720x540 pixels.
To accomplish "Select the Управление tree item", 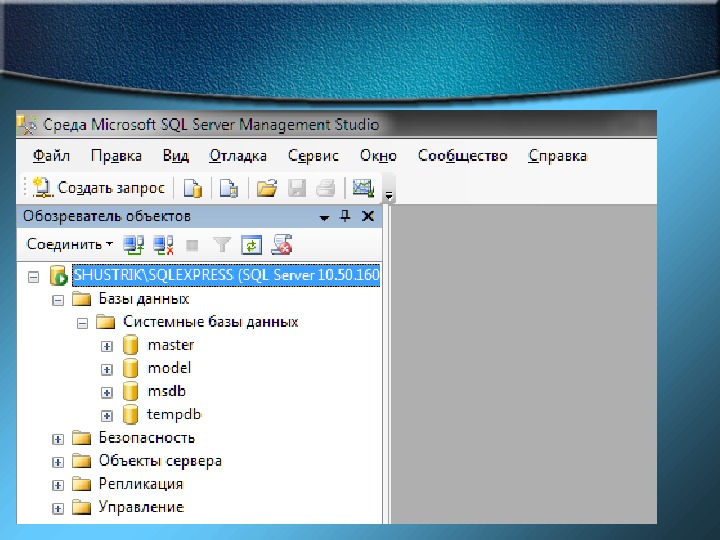I will coord(141,507).
